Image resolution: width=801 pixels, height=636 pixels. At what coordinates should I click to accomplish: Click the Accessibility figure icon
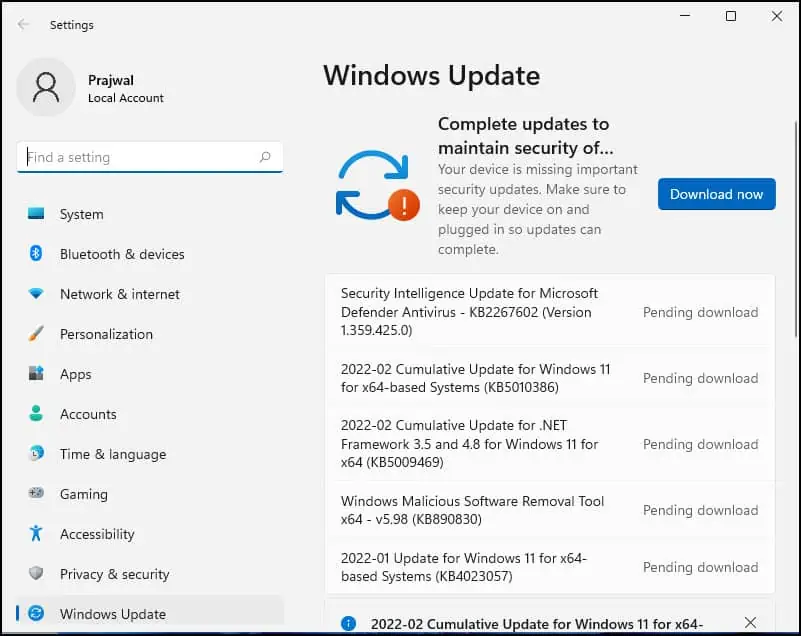tap(37, 534)
